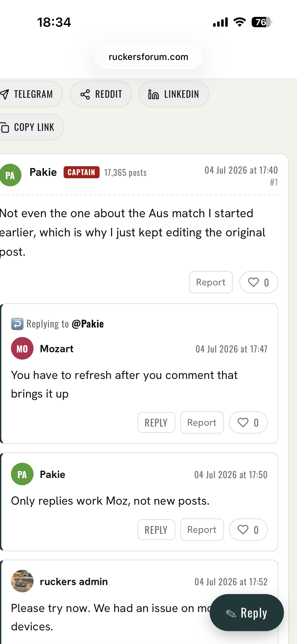Tap the ruckersforum.com address bar
The width and height of the screenshot is (297, 644).
point(148,57)
